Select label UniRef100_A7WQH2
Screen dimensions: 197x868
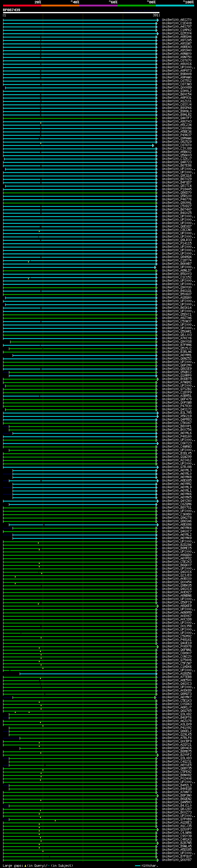coord(177,382)
